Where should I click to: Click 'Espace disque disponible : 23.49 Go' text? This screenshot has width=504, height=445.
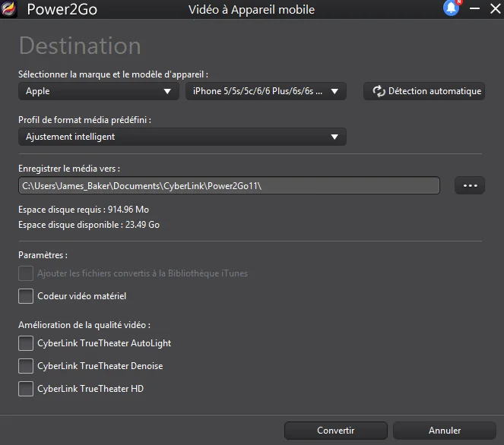[x=89, y=225]
